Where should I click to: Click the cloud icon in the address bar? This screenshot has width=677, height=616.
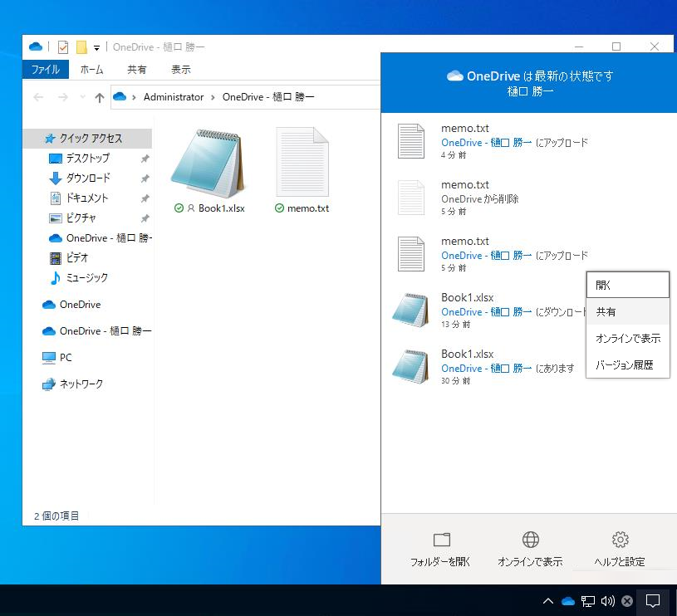[x=120, y=96]
